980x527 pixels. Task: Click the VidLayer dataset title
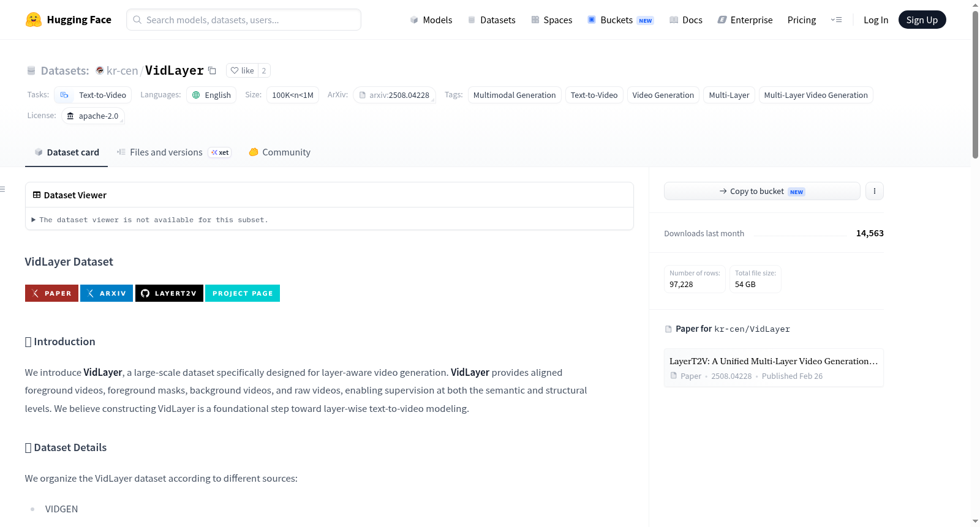[175, 70]
